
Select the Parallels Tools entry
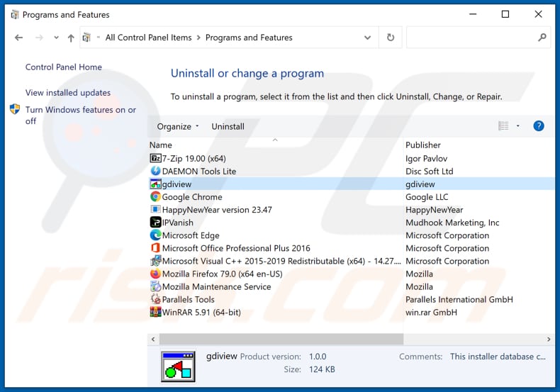(x=189, y=300)
